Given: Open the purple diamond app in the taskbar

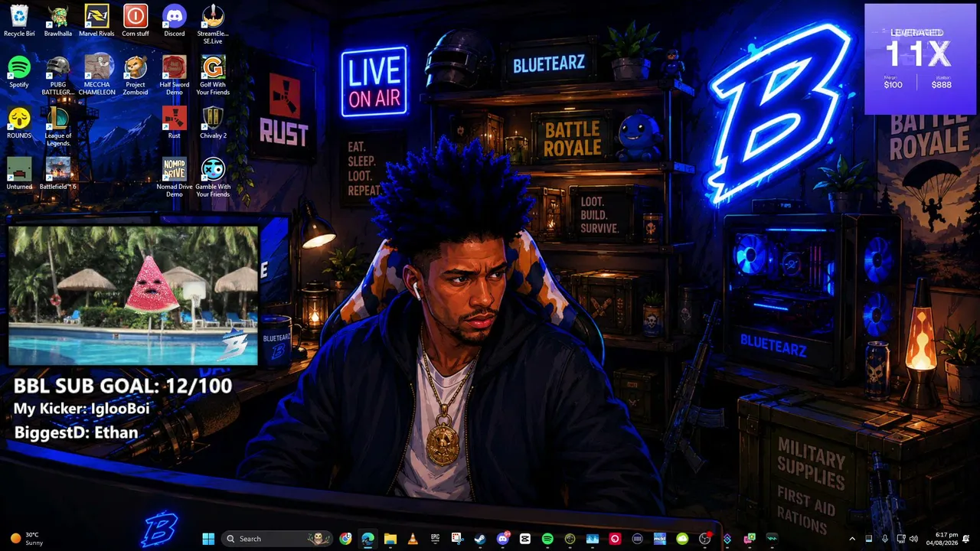Looking at the screenshot, I should coord(727,539).
